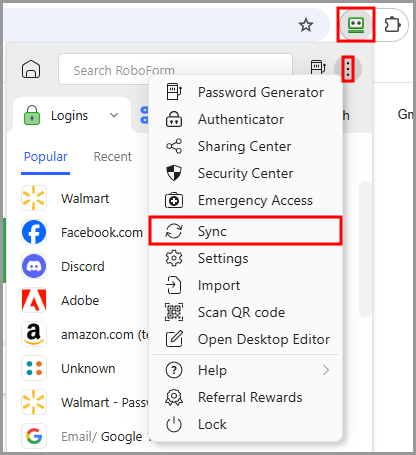Click the Walmart spark logo of Walmart login
The height and width of the screenshot is (455, 416).
tap(34, 198)
